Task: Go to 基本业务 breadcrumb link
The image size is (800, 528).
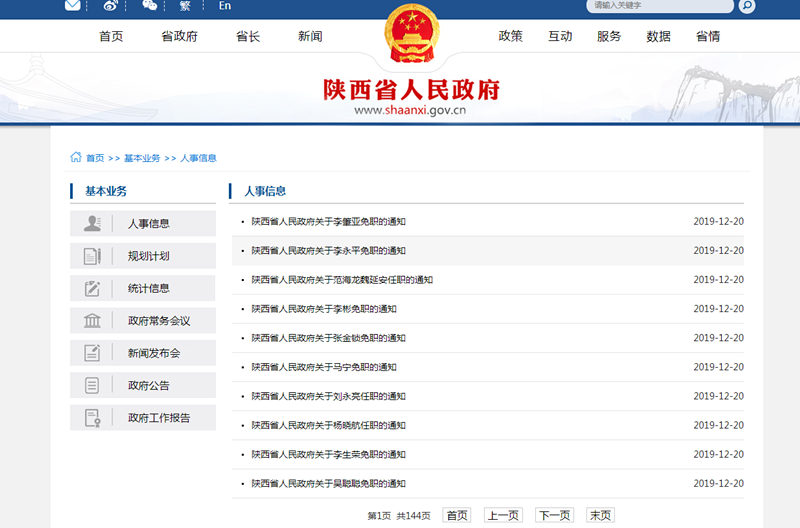Action: point(142,158)
